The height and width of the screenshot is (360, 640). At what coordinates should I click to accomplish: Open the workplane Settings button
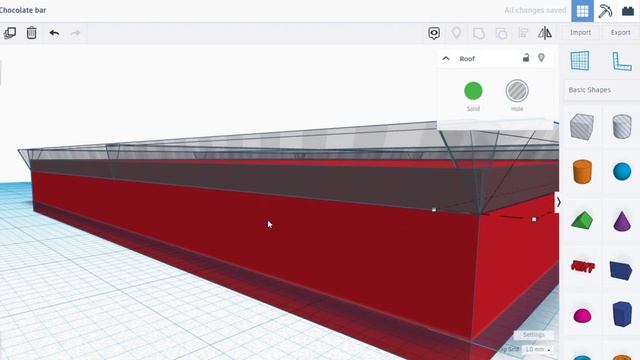(533, 335)
